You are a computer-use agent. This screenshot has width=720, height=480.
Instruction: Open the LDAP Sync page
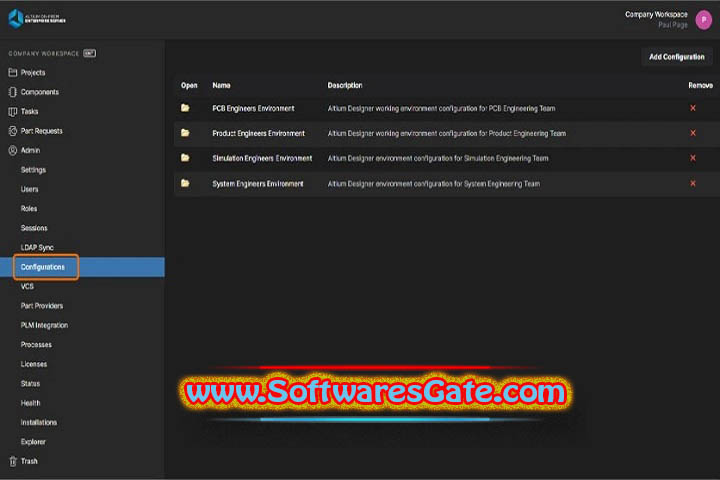(37, 248)
